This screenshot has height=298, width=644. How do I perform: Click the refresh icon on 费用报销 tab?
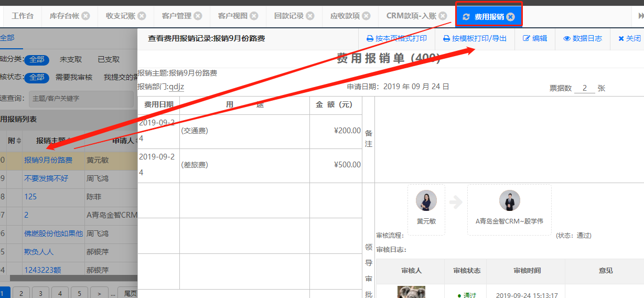(466, 17)
